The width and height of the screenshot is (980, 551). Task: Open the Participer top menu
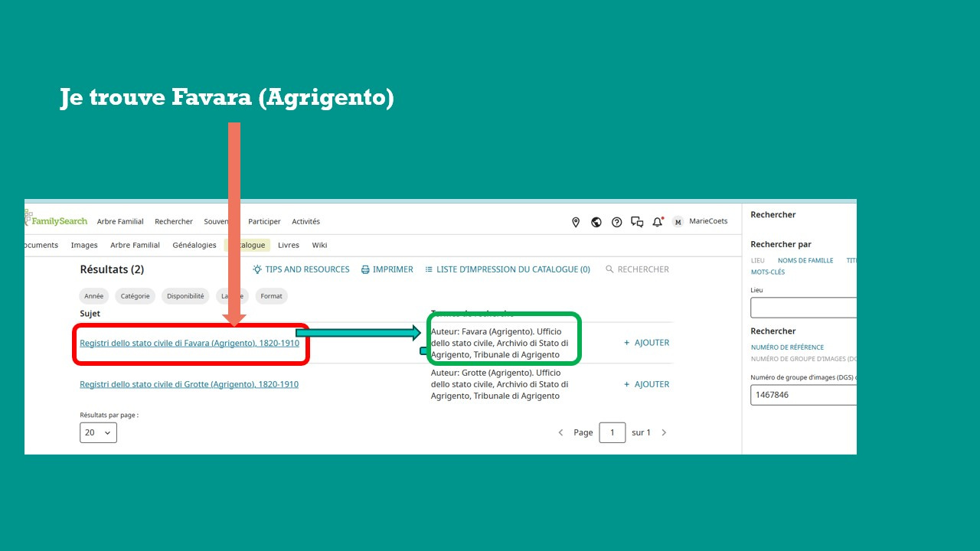coord(264,222)
